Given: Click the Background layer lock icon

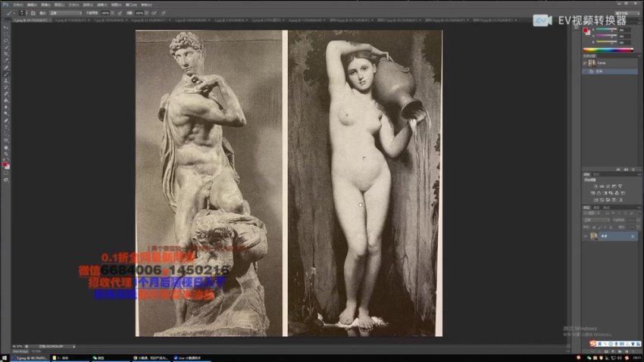Looking at the screenshot, I should [x=633, y=236].
